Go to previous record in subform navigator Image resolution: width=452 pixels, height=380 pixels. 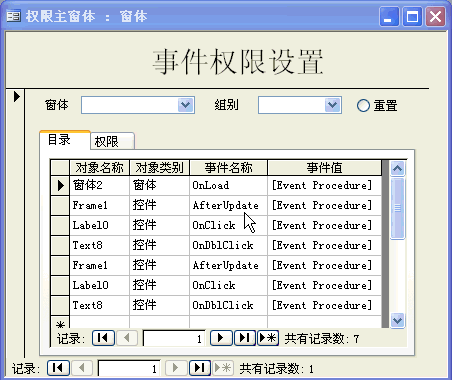[127, 338]
